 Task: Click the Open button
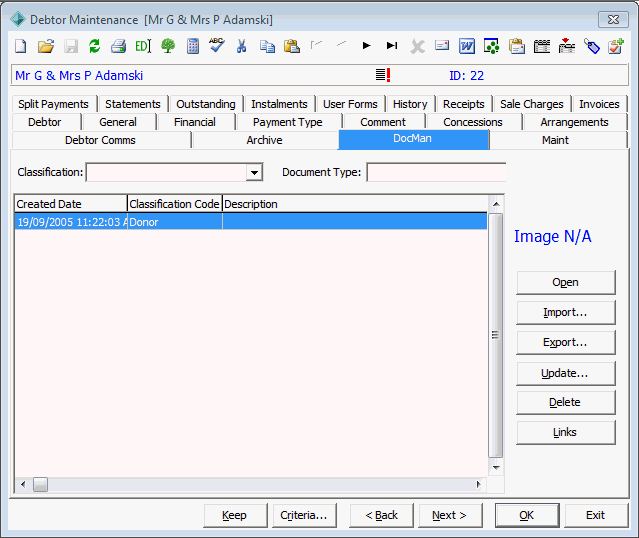(x=565, y=282)
